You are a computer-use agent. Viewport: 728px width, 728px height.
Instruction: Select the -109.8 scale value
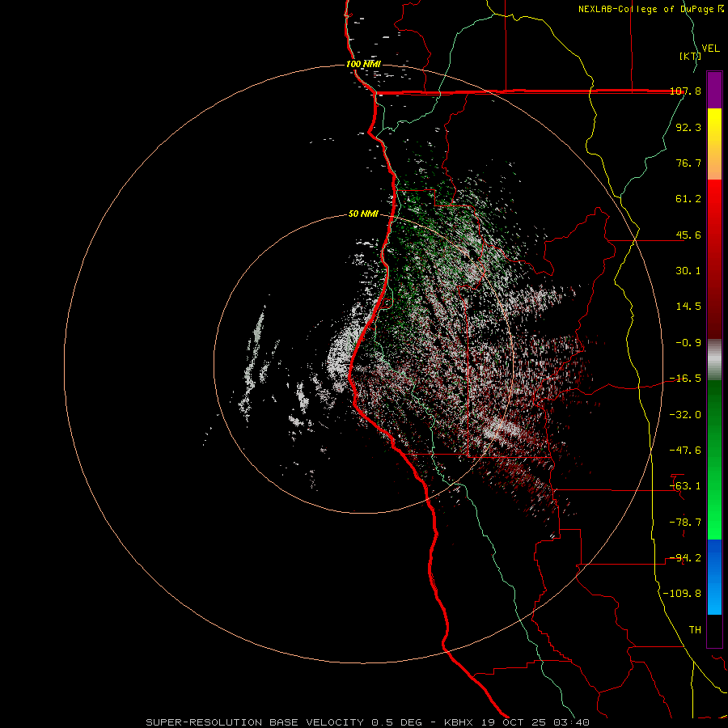click(682, 594)
